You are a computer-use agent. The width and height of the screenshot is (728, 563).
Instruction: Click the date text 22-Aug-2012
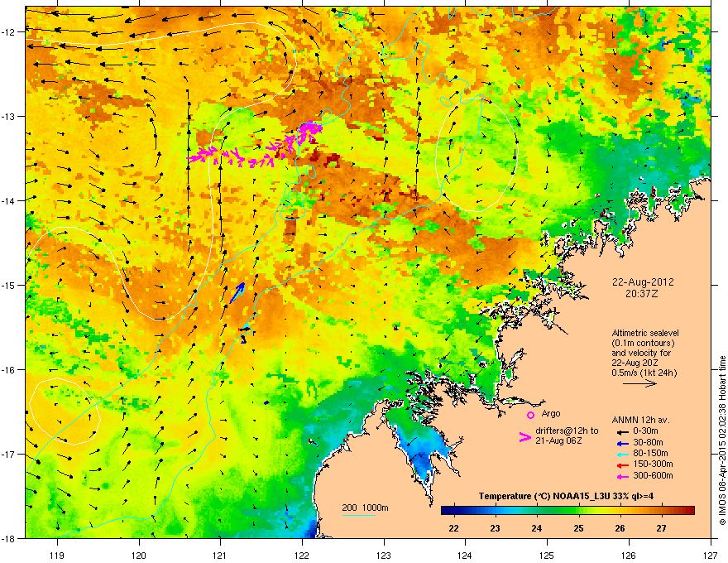coord(643,282)
